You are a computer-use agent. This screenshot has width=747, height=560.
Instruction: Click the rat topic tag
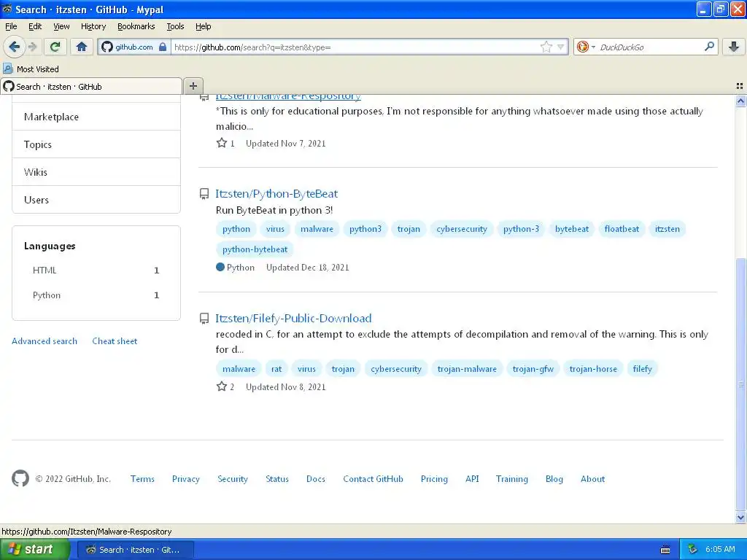276,369
